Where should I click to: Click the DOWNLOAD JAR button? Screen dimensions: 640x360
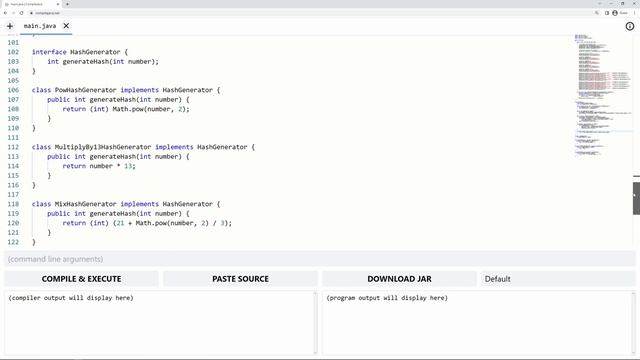pyautogui.click(x=399, y=279)
